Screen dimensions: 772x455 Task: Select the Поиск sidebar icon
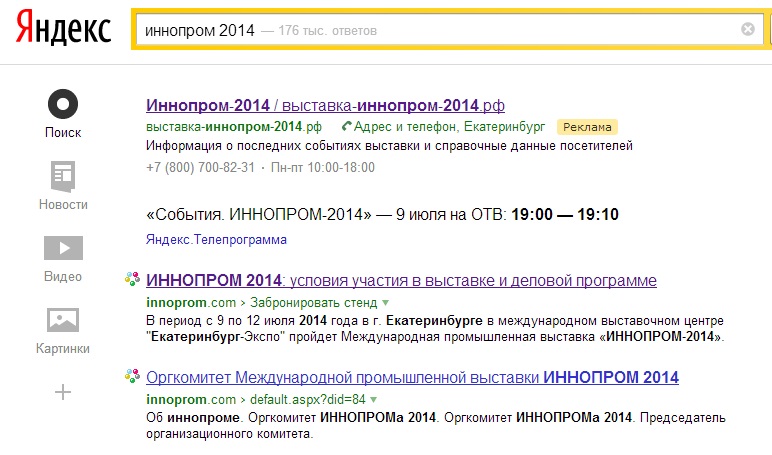[63, 104]
